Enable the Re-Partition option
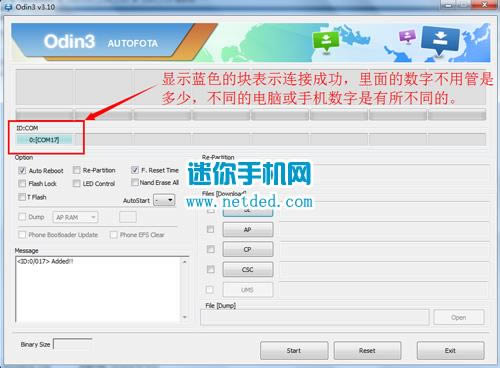This screenshot has width=500, height=368. coord(77,170)
